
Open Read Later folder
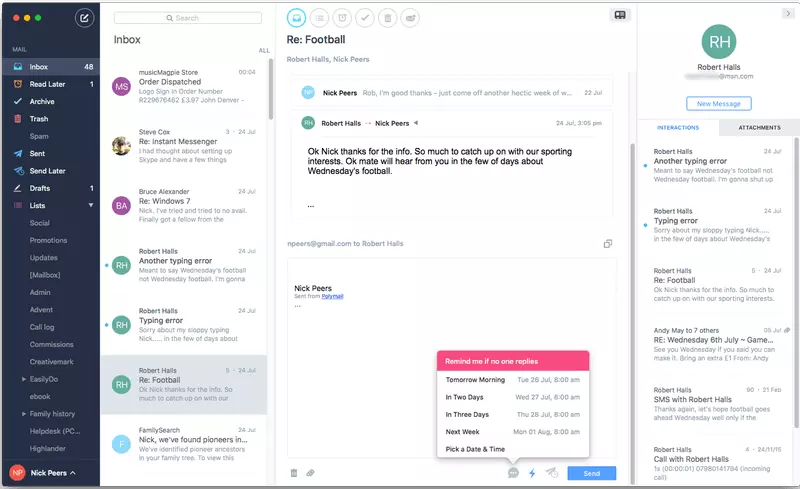click(x=51, y=84)
